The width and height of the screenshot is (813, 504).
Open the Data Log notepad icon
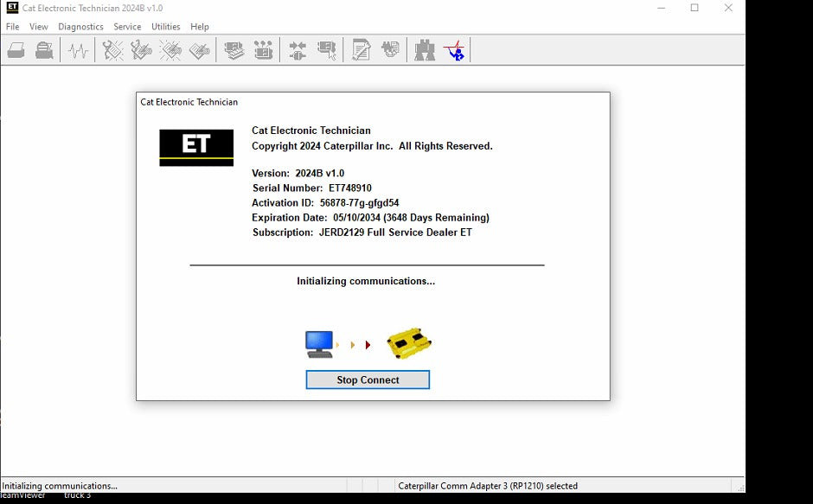point(361,49)
